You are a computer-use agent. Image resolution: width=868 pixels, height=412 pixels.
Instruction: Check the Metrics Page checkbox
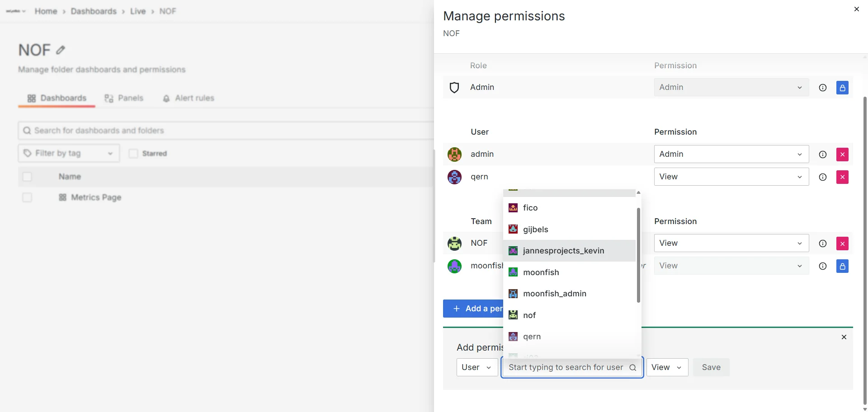27,197
